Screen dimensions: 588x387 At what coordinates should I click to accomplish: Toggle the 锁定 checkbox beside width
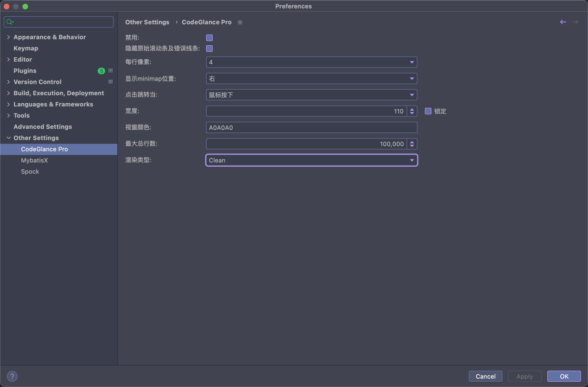pos(428,111)
